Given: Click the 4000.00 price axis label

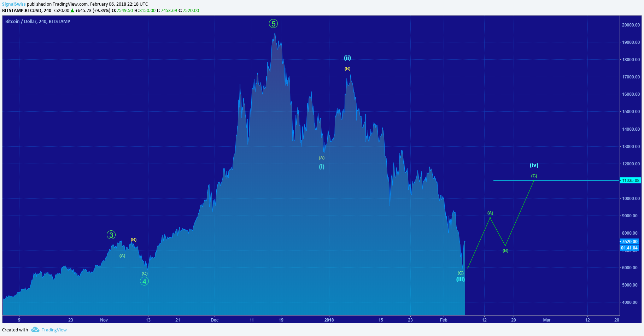Looking at the screenshot, I should tap(630, 302).
